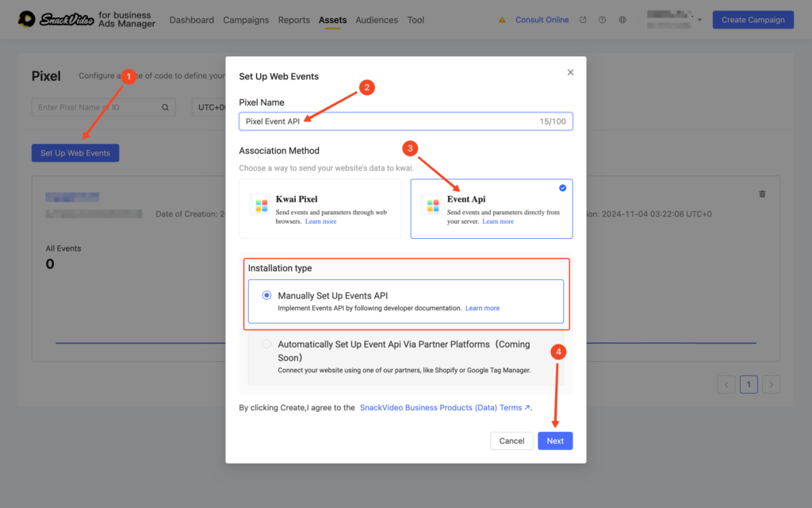Viewport: 812px width, 508px height.
Task: Go to previous page arrow
Action: [726, 384]
